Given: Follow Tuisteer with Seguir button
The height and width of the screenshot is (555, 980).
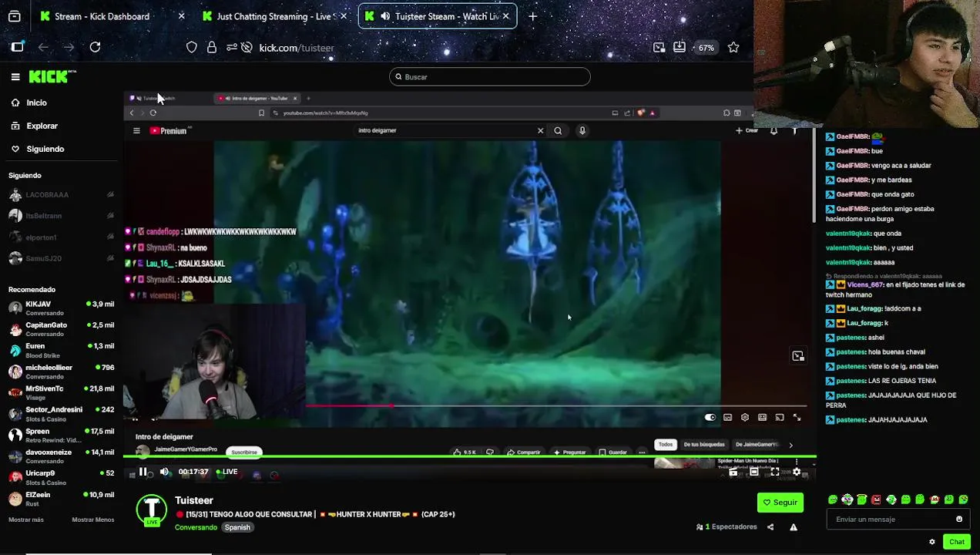Looking at the screenshot, I should pyautogui.click(x=780, y=503).
